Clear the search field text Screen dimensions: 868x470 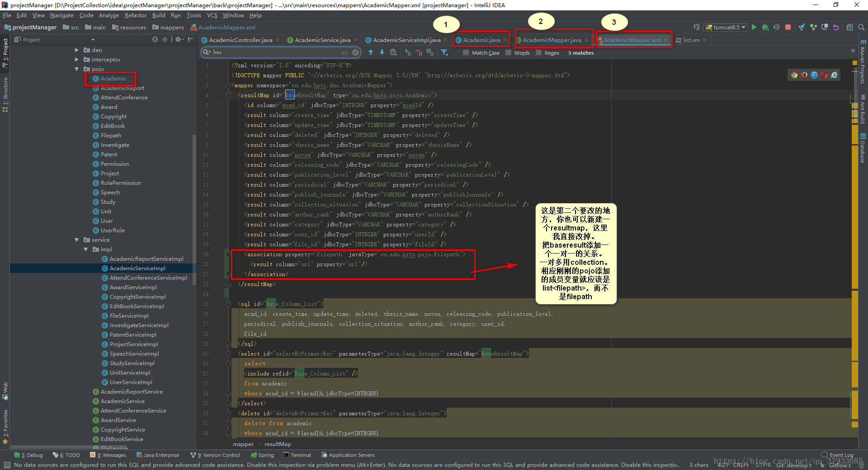[355, 52]
